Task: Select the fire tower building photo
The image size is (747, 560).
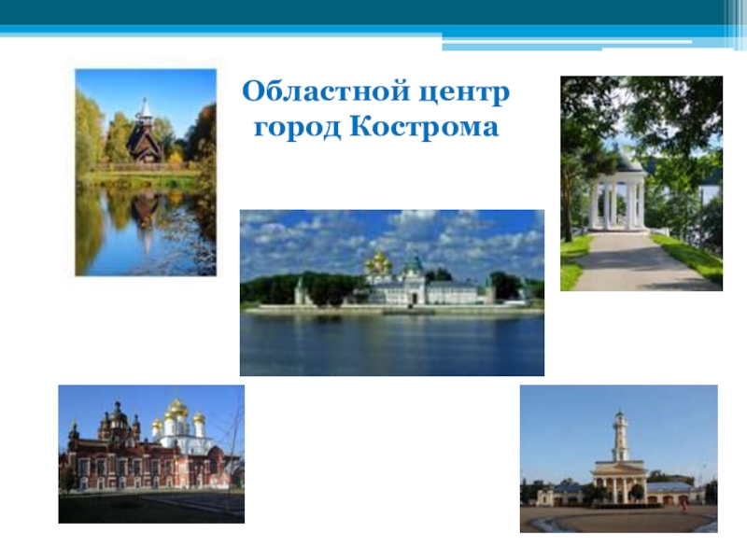Action: point(618,458)
